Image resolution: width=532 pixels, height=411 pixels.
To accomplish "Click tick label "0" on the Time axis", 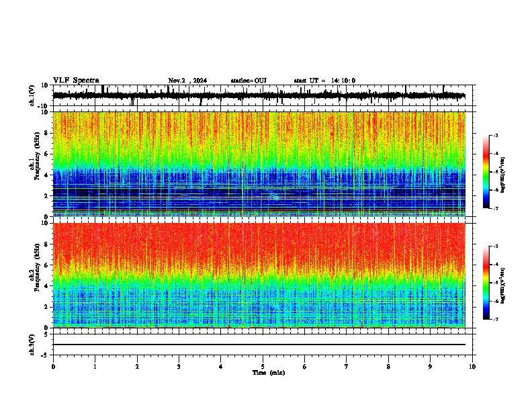I will (x=53, y=367).
